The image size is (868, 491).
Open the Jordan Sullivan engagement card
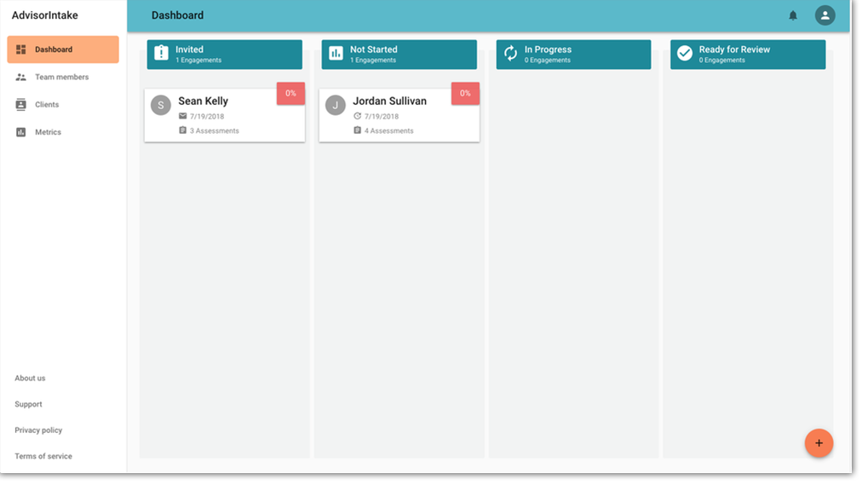click(400, 115)
